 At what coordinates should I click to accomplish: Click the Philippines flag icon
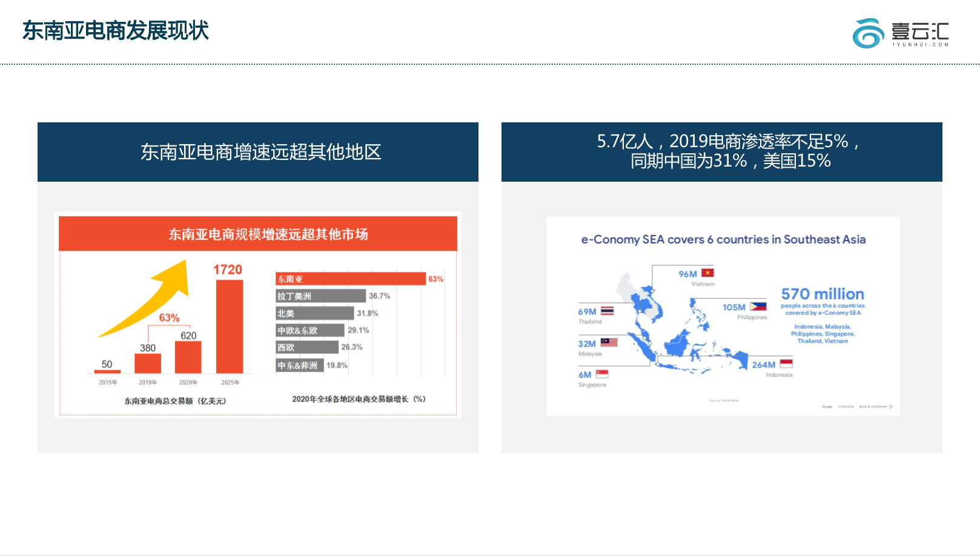click(758, 306)
